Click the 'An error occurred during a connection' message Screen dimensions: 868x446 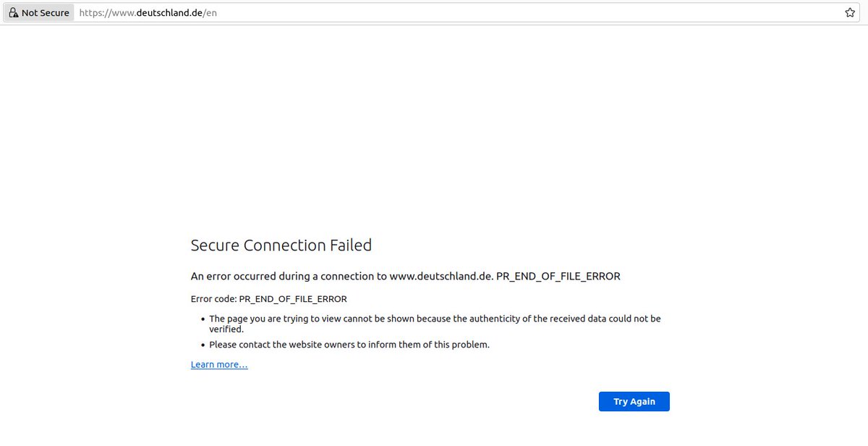coord(406,277)
